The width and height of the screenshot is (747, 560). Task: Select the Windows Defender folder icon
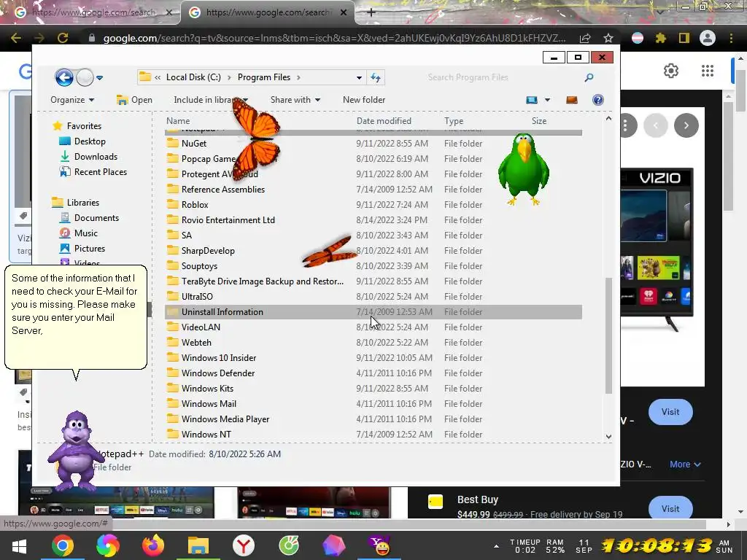point(172,373)
